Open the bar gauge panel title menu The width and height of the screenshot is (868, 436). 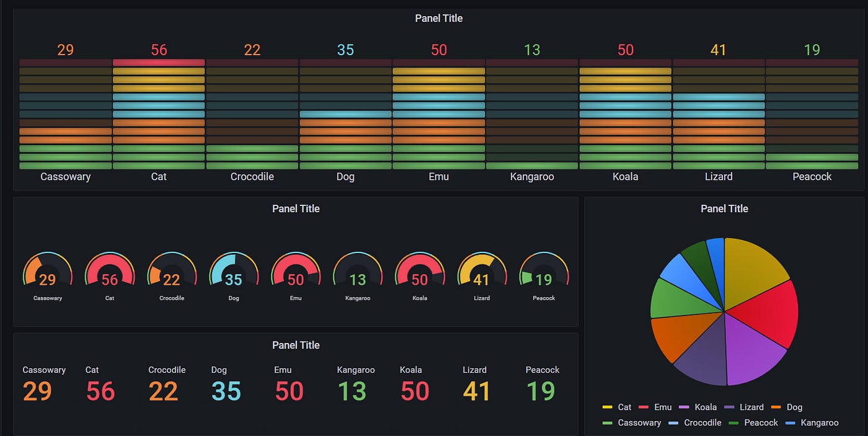click(x=438, y=18)
